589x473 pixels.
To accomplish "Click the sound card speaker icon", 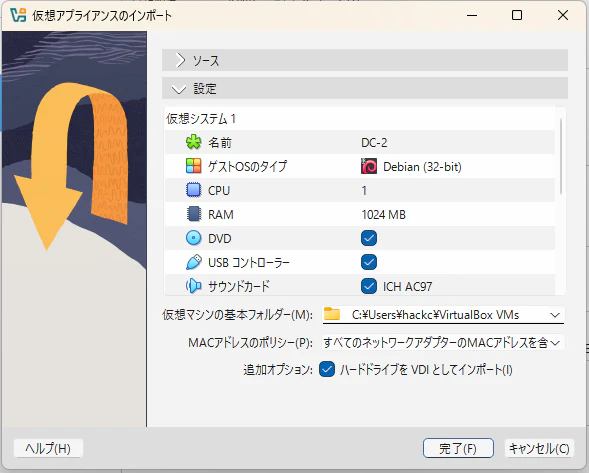I will [193, 286].
